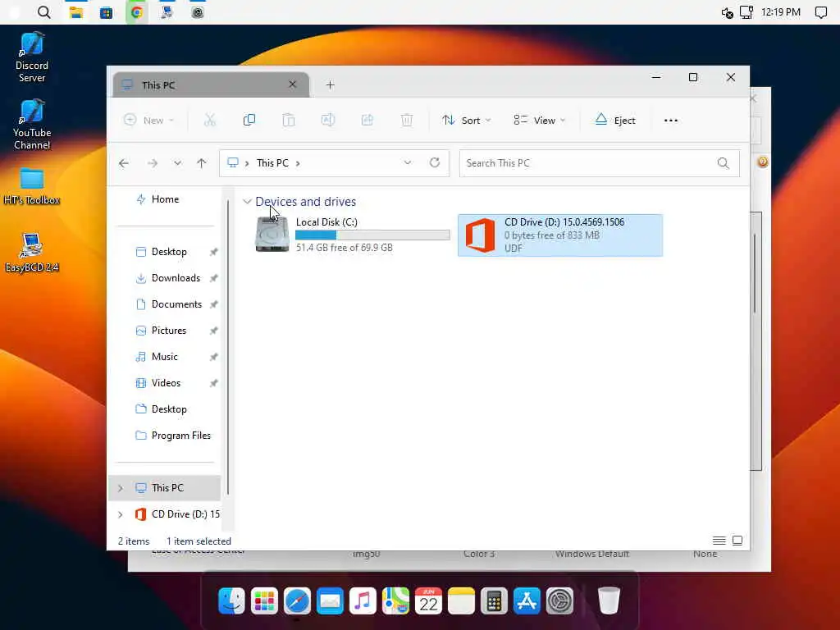Switch to details view in status bar
This screenshot has height=630, width=840.
tap(719, 541)
